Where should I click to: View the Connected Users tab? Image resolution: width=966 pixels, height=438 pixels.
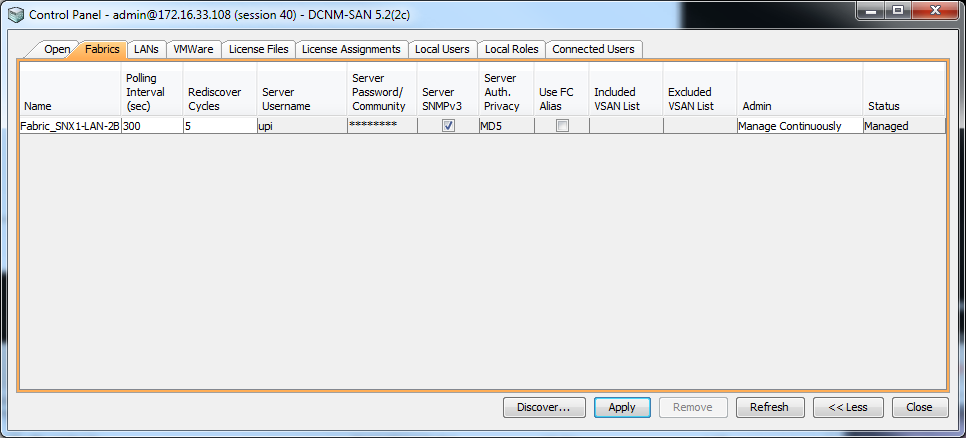[593, 49]
